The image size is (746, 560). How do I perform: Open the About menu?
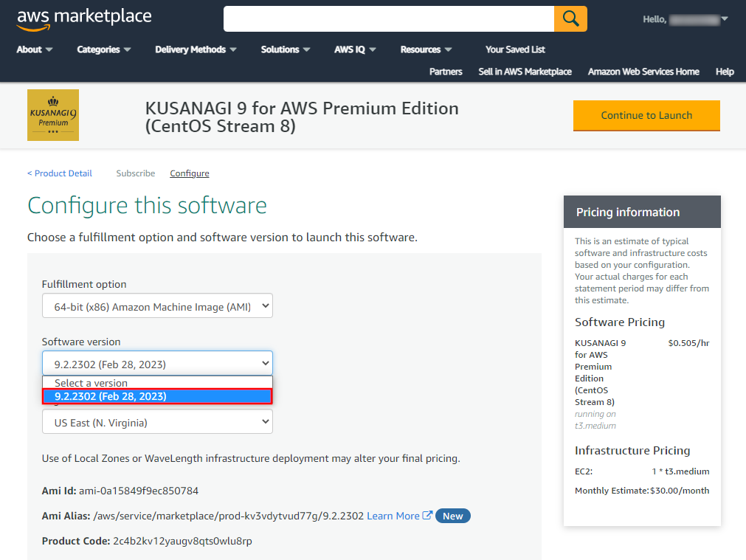tap(34, 49)
